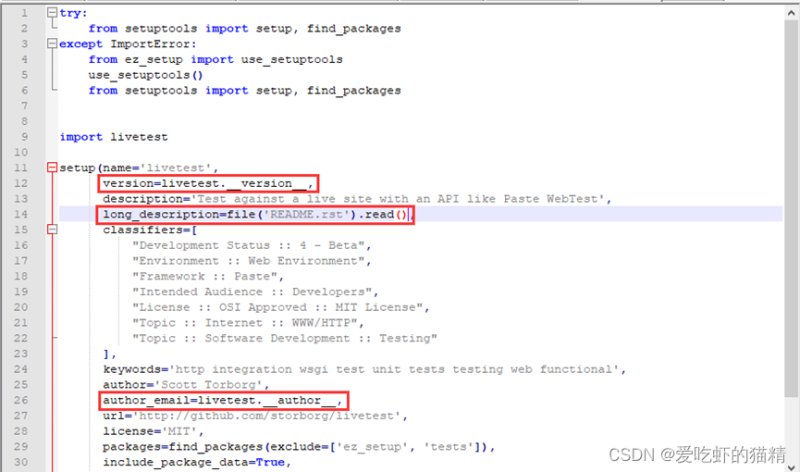Click the keywords='http integration wsgi test' line

pyautogui.click(x=364, y=369)
